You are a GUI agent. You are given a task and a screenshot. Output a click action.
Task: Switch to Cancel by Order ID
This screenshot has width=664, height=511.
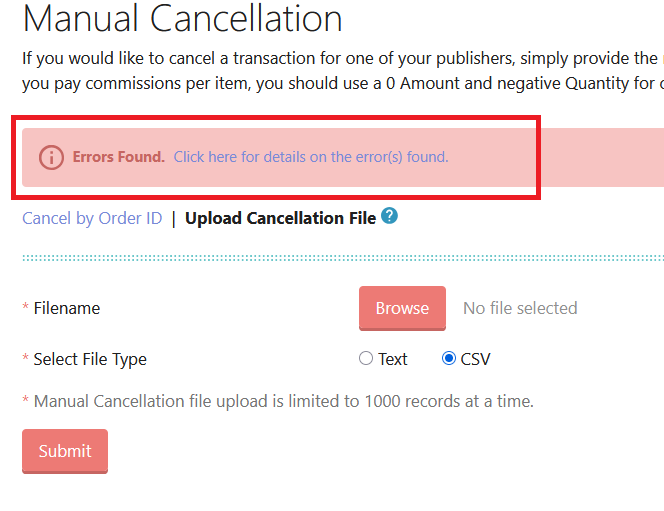[92, 218]
